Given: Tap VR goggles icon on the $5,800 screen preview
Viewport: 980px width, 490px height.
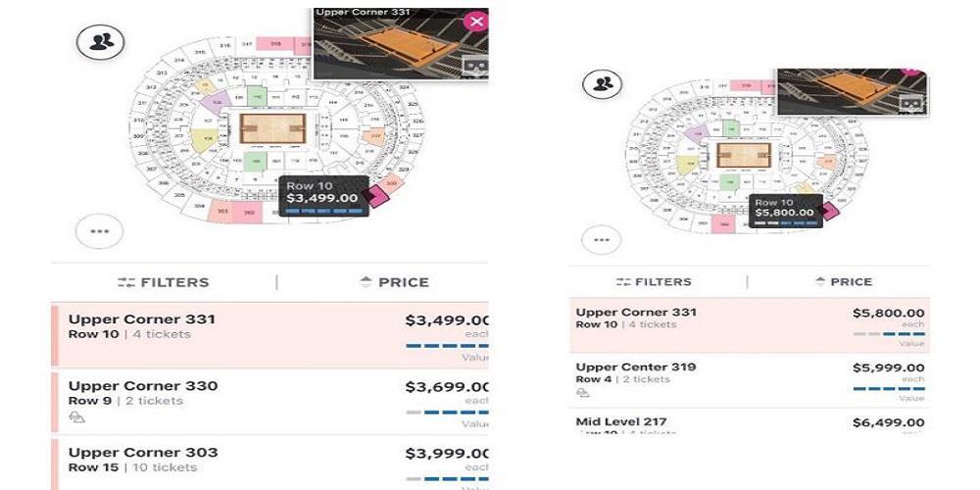Looking at the screenshot, I should pos(911,102).
